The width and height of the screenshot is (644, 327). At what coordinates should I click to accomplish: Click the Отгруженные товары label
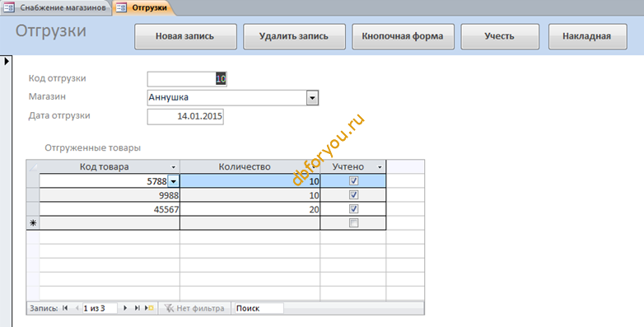click(x=93, y=148)
